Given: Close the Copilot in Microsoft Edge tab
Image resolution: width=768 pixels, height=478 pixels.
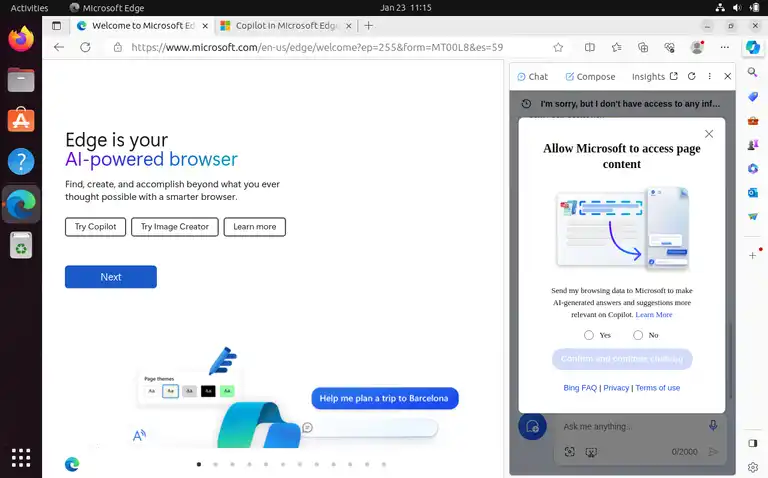Looking at the screenshot, I should 349,26.
